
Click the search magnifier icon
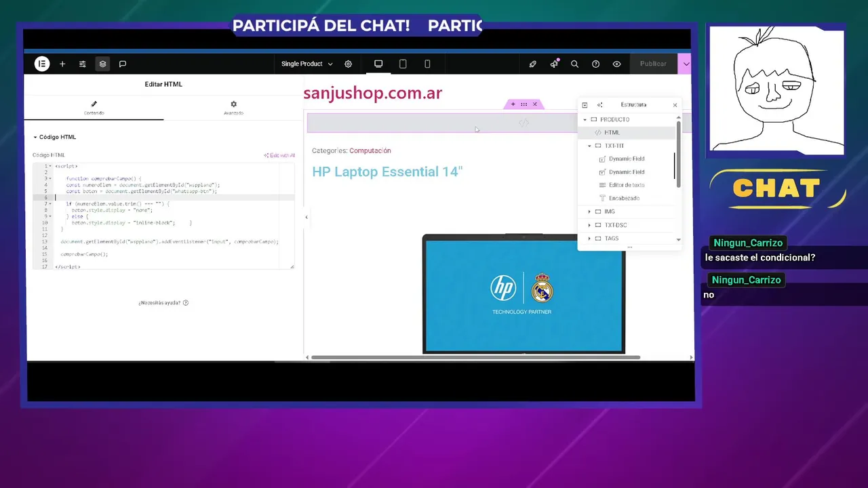click(574, 64)
